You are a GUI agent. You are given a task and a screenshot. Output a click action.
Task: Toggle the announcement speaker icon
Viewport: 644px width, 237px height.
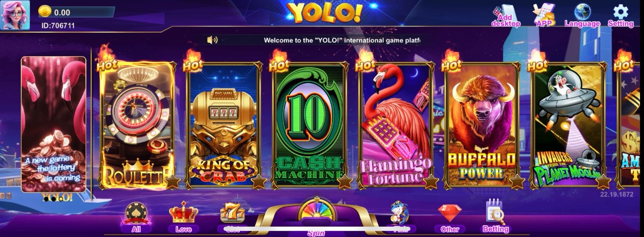(x=212, y=40)
